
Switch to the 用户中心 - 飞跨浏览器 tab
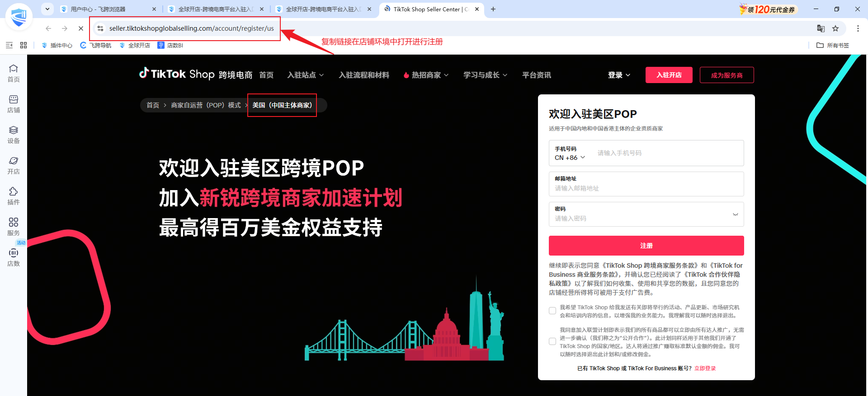click(108, 9)
